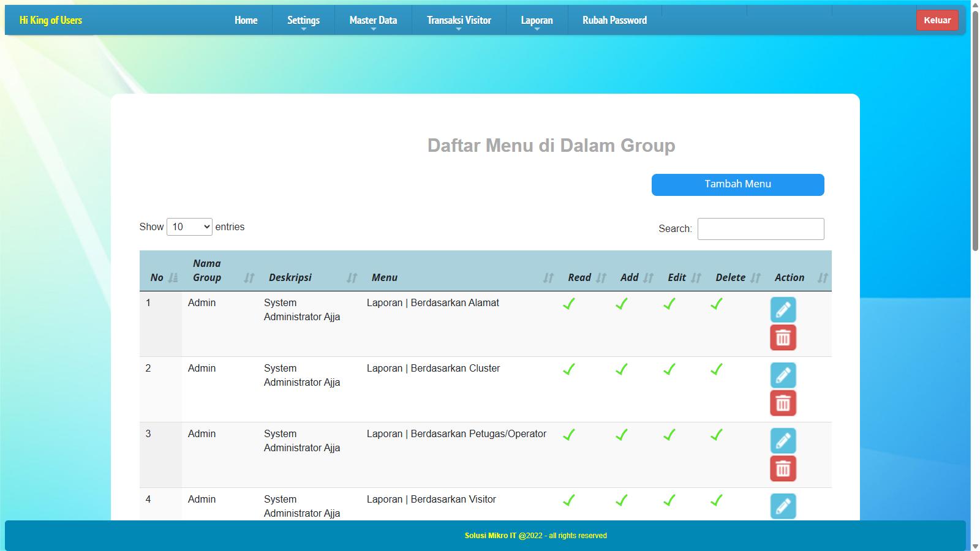Image resolution: width=980 pixels, height=551 pixels.
Task: Click the Tambah Menu button
Action: point(737,185)
